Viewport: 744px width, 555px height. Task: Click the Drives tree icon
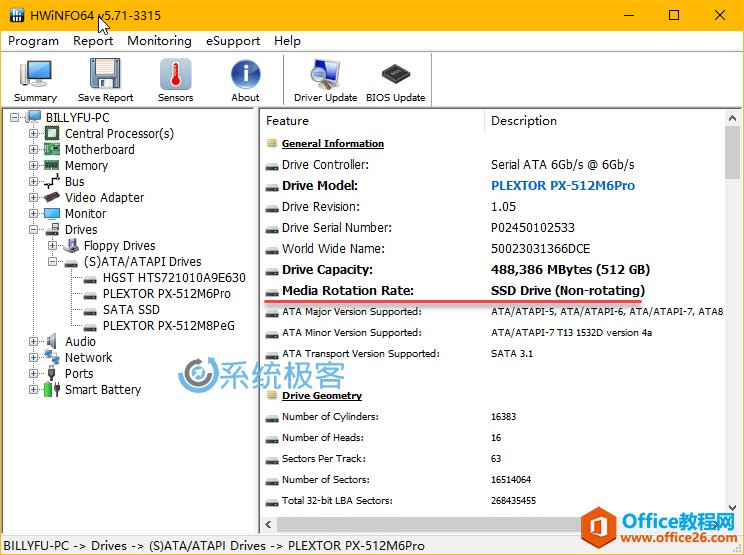click(52, 230)
